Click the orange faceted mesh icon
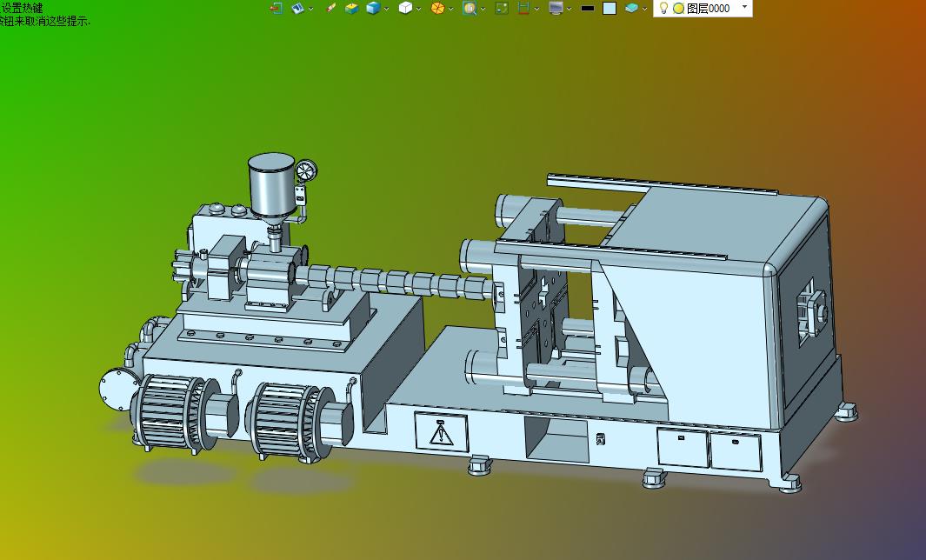 [x=437, y=9]
